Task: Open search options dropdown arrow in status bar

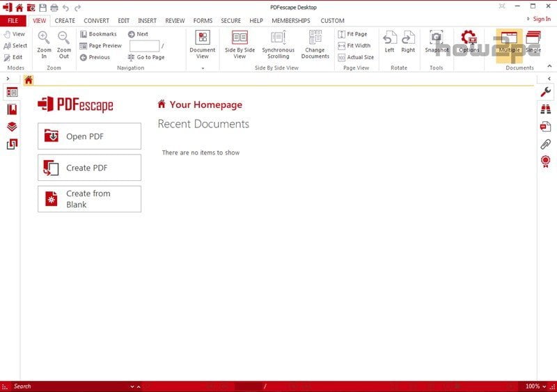Action: [132, 386]
